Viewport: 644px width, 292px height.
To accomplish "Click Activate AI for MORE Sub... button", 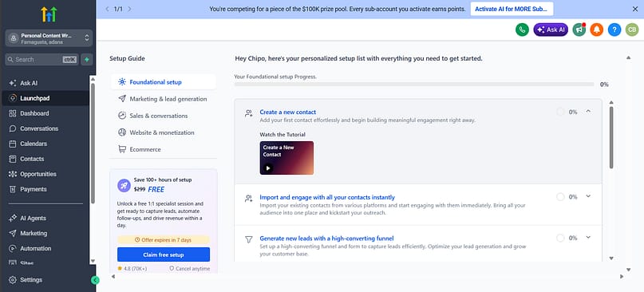I will [x=512, y=9].
